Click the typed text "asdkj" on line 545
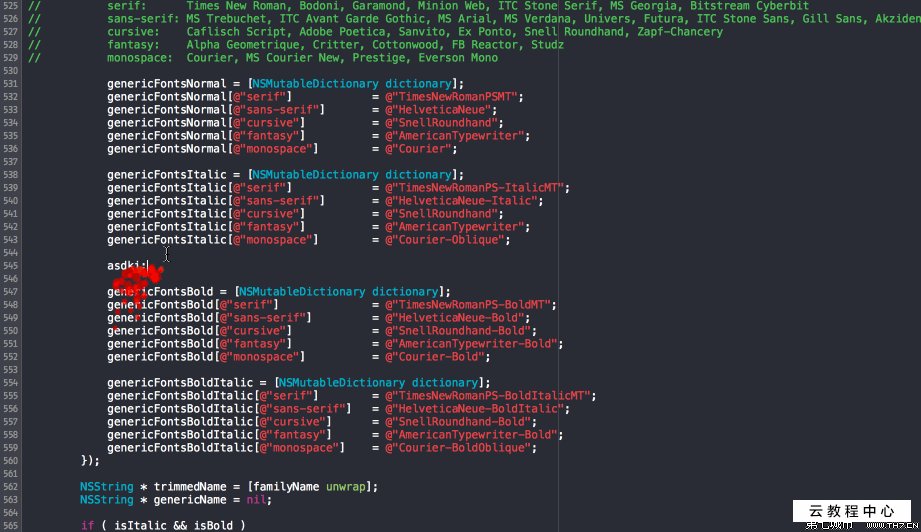 click(124, 265)
